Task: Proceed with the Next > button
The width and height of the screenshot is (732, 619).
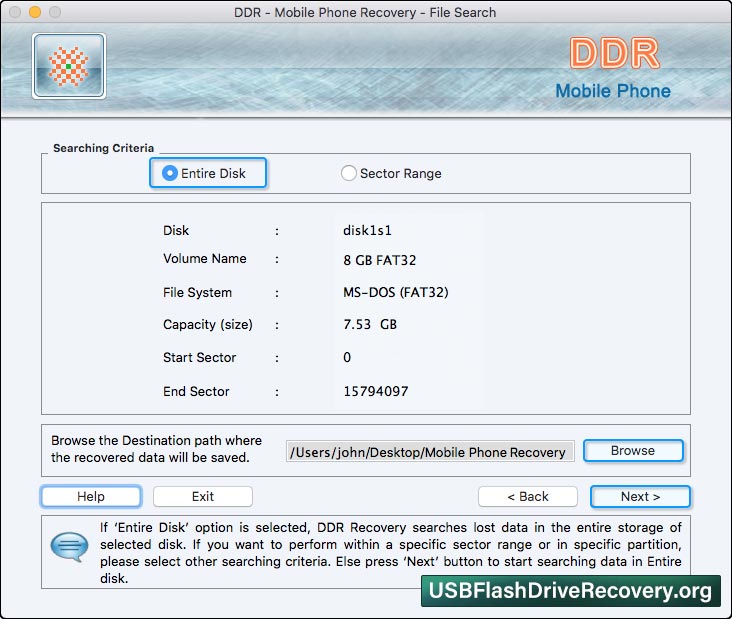Action: click(x=640, y=496)
